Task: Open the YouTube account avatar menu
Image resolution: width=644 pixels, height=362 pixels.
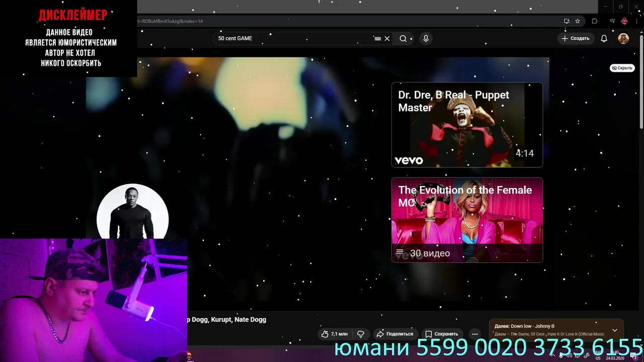Action: point(623,39)
